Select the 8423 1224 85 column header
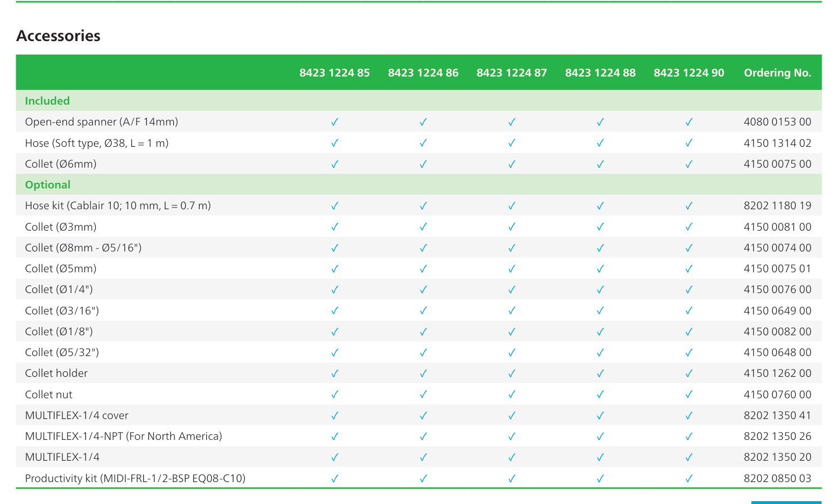The height and width of the screenshot is (504, 838). point(335,73)
